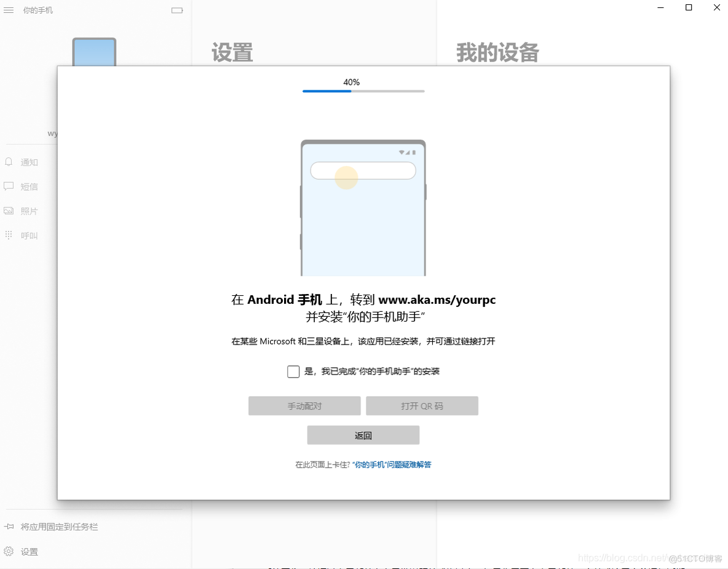Image resolution: width=728 pixels, height=569 pixels.
Task: Click the phone illustration in the dialog
Action: (x=363, y=208)
